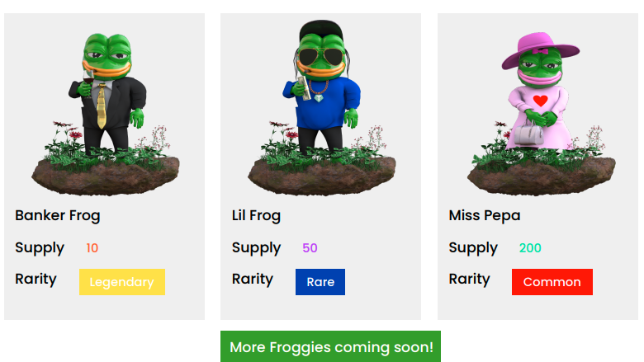Click the Miss Pepa title text
The image size is (644, 362).
pos(484,216)
